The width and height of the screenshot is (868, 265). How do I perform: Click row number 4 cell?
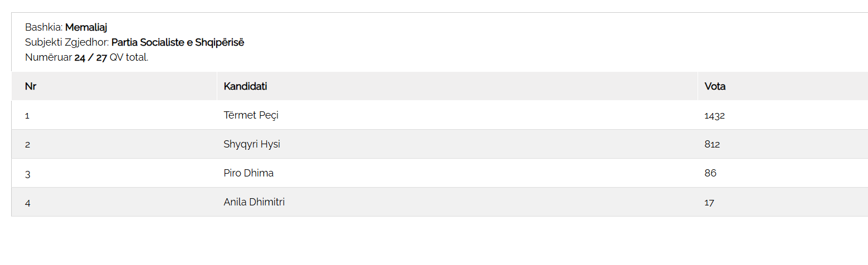point(27,203)
